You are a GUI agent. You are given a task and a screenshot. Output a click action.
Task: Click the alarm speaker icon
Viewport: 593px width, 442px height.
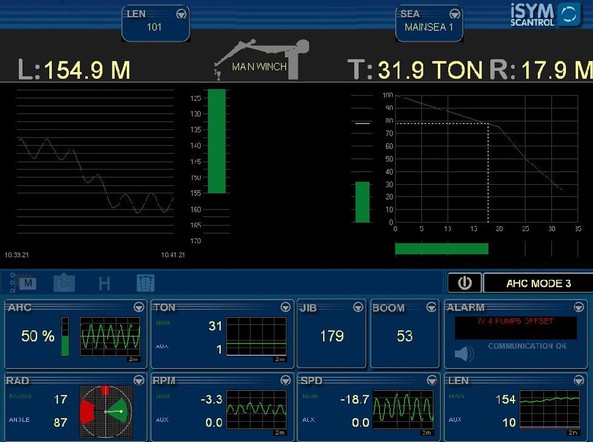click(464, 354)
